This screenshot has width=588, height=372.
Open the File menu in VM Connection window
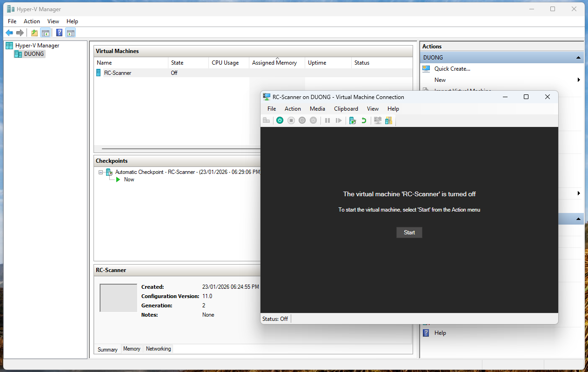[272, 109]
